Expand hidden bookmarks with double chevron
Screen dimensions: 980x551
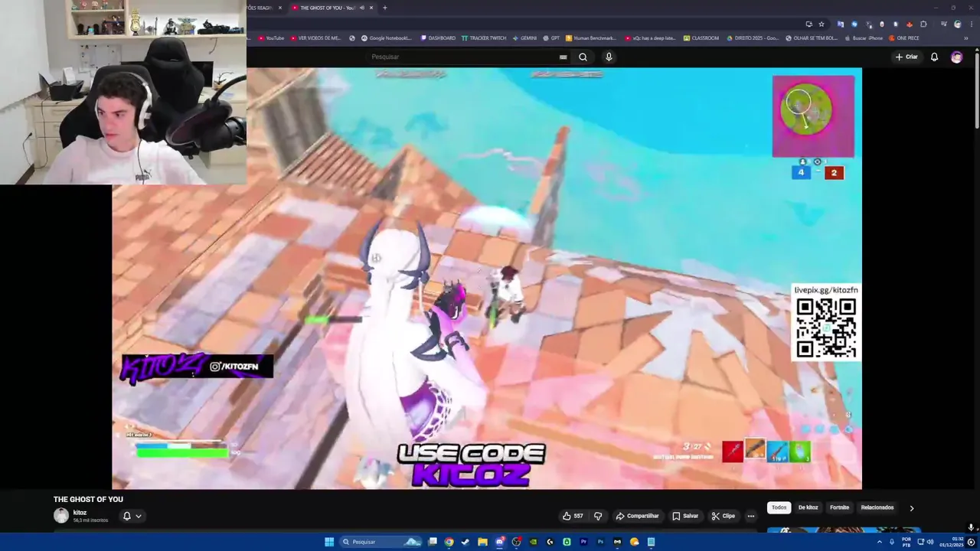coord(965,37)
